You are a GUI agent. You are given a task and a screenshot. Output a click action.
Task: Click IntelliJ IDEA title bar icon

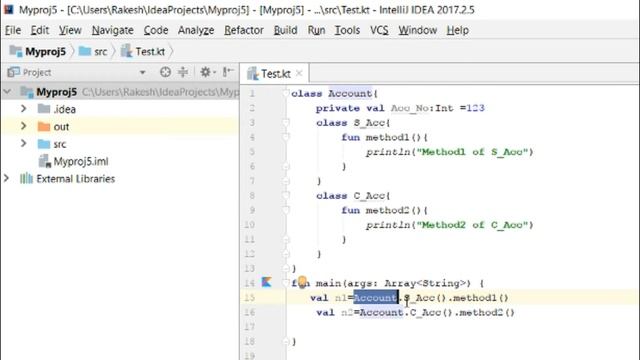9,9
